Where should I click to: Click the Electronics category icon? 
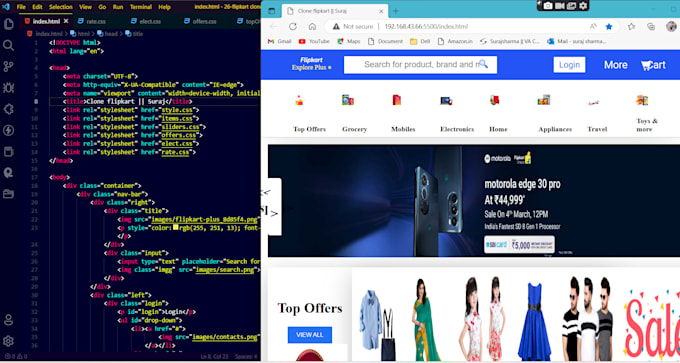(446, 101)
